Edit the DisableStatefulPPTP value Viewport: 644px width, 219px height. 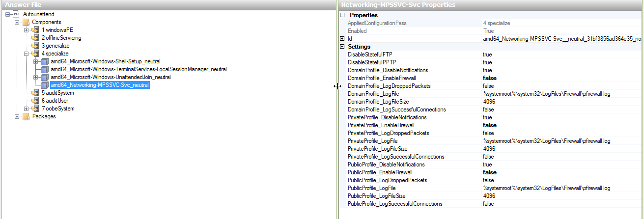click(487, 62)
